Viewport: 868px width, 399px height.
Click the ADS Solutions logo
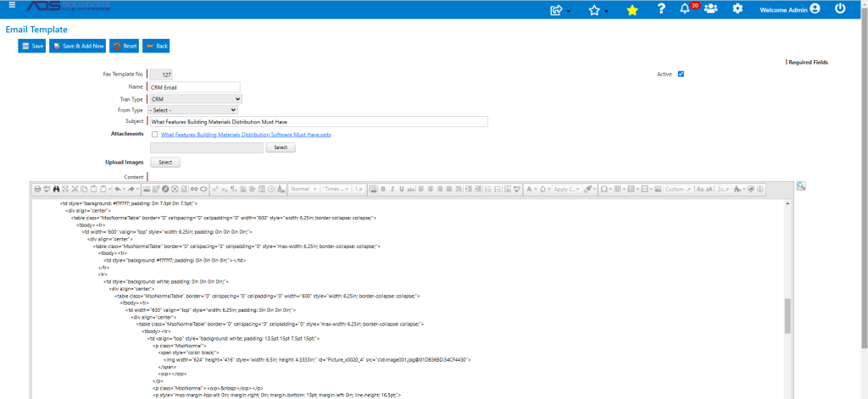click(69, 6)
